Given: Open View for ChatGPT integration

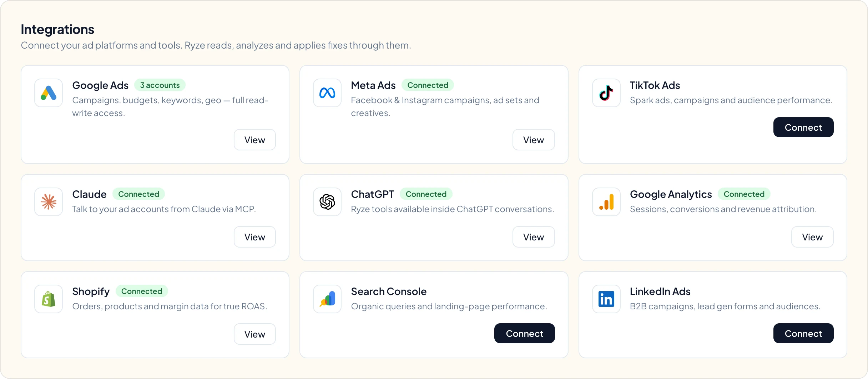Looking at the screenshot, I should click(x=534, y=237).
